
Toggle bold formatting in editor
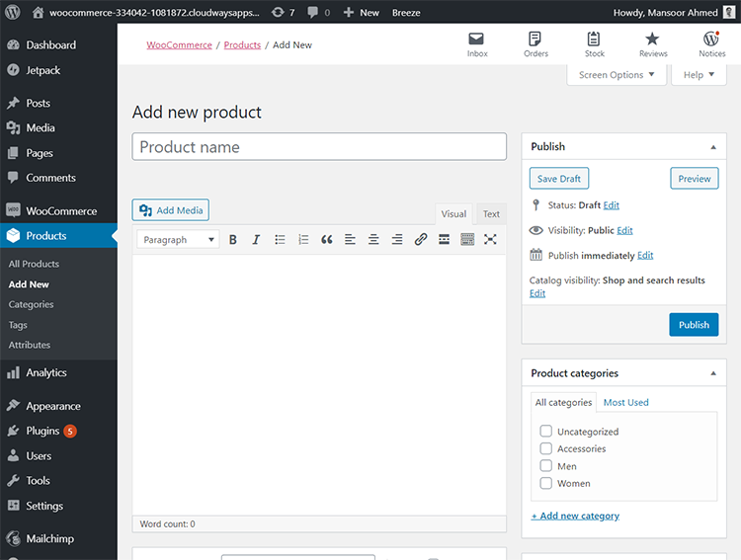tap(232, 240)
